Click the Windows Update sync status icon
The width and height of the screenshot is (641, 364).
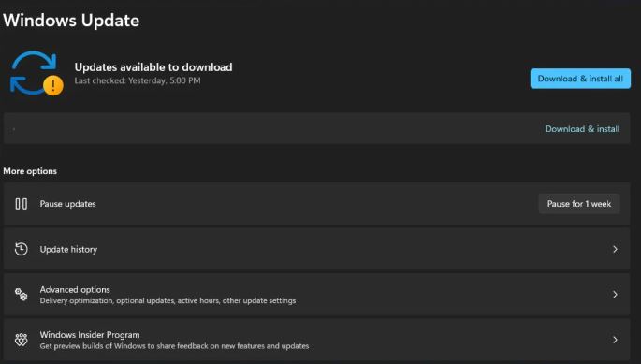pyautogui.click(x=36, y=73)
